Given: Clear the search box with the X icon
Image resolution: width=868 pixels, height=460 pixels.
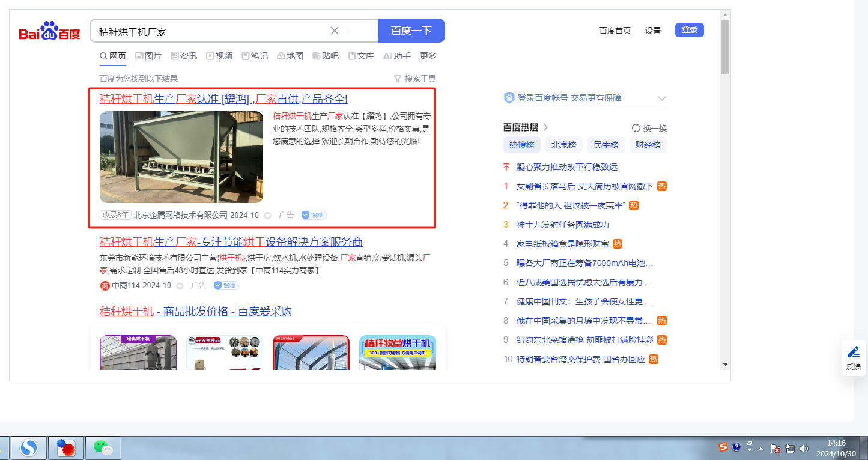Looking at the screenshot, I should coord(335,31).
